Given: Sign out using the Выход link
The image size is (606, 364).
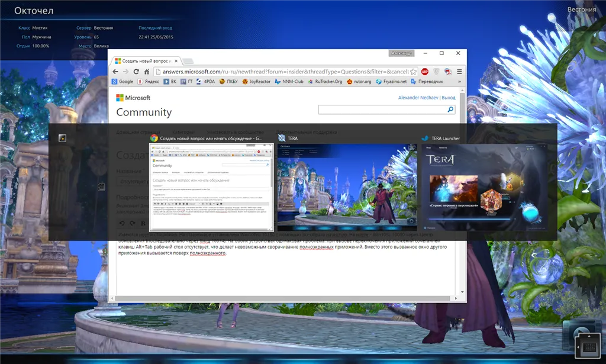Looking at the screenshot, I should [449, 98].
